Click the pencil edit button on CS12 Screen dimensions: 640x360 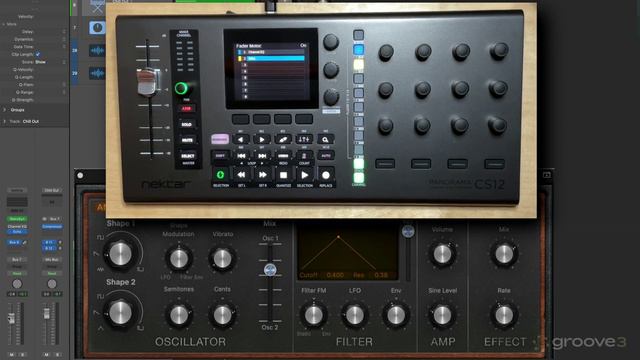[283, 140]
